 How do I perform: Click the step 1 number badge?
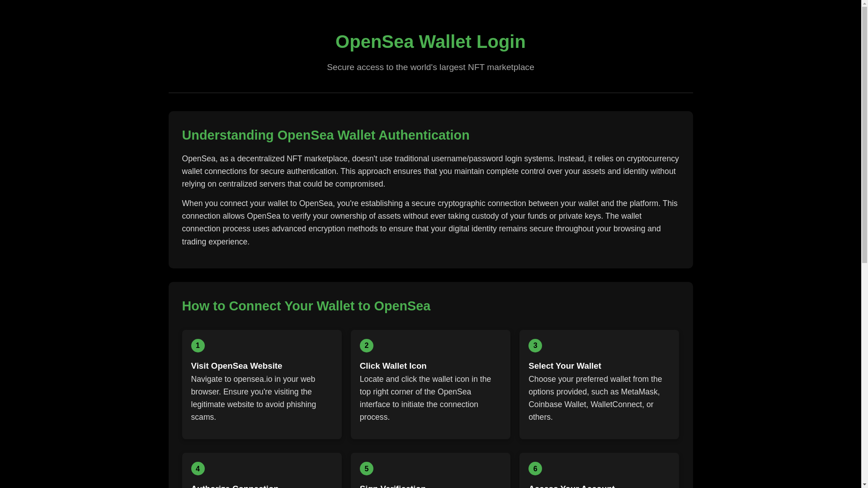tap(198, 346)
